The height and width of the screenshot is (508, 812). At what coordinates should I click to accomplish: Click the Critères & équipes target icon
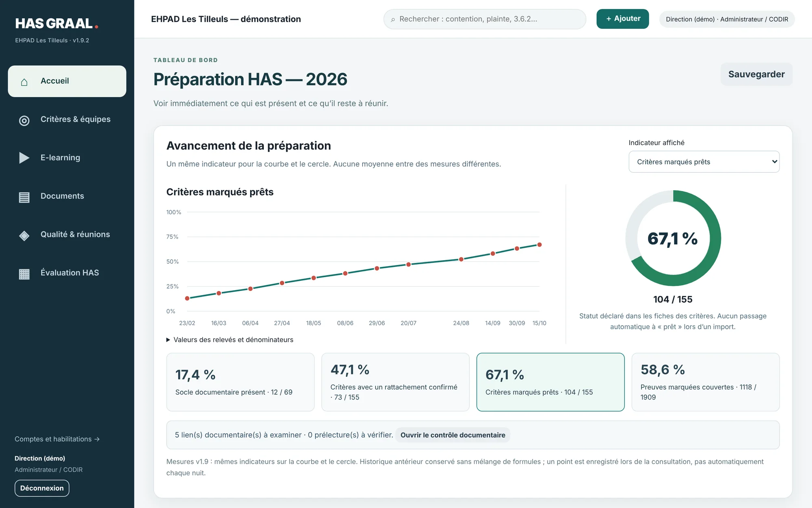click(x=24, y=120)
